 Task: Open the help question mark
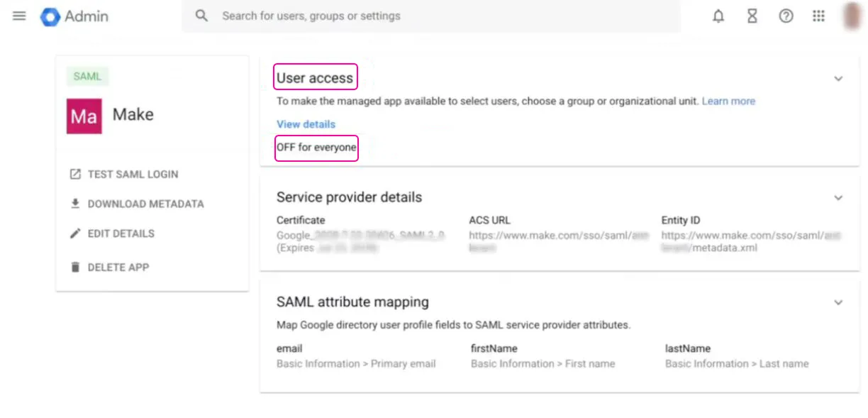tap(786, 16)
